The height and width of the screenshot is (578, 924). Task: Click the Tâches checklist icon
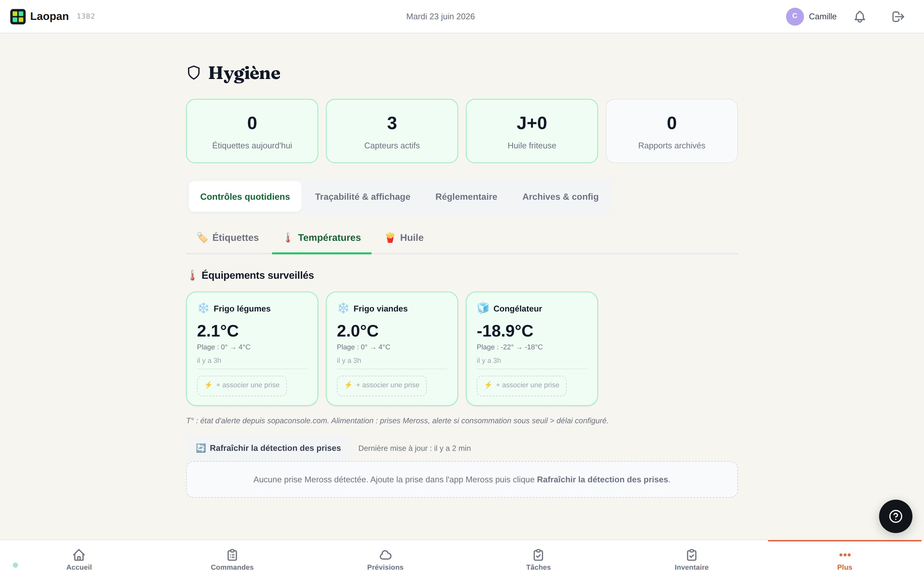[538, 555]
